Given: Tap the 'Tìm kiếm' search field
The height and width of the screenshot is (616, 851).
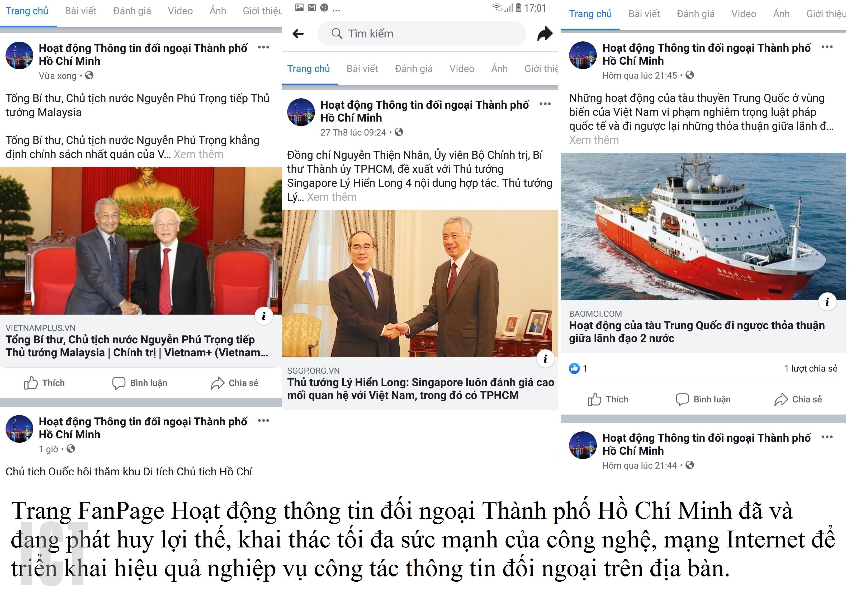Looking at the screenshot, I should 422,34.
